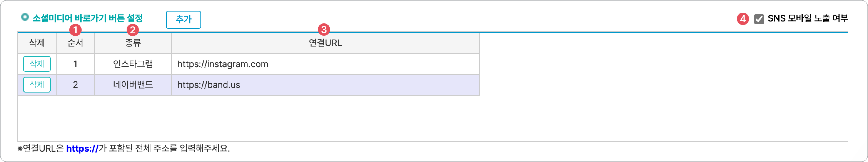The width and height of the screenshot is (868, 162).
Task: Toggle SNS 모바일 노출 여부 checkbox
Action: [x=759, y=19]
